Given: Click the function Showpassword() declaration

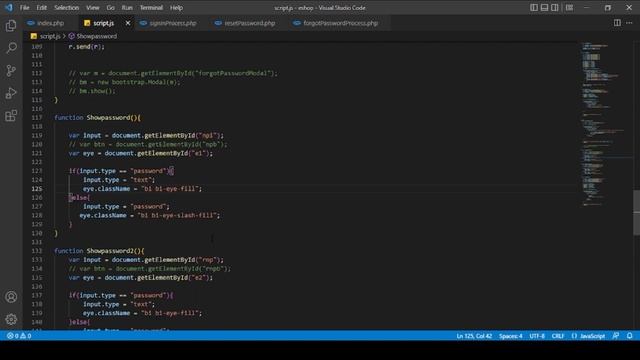Looking at the screenshot, I should coord(98,118).
